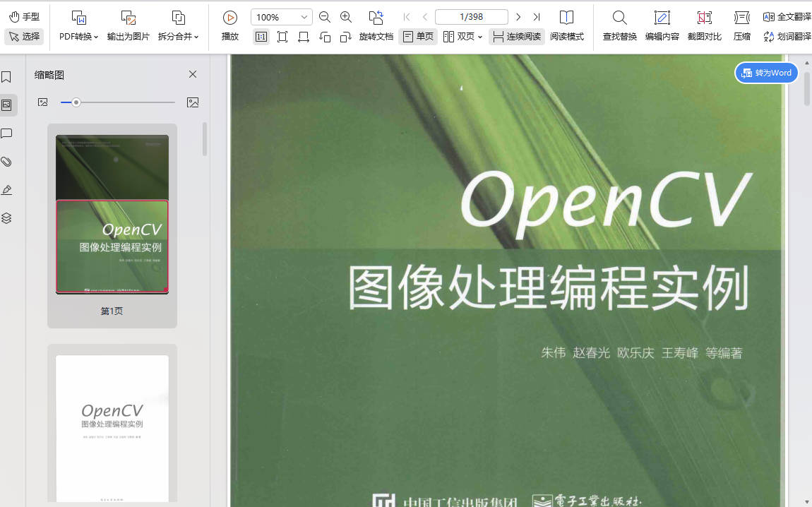Click 旋转文档 rotate document
Viewport: 812px width, 507px height.
click(x=376, y=26)
